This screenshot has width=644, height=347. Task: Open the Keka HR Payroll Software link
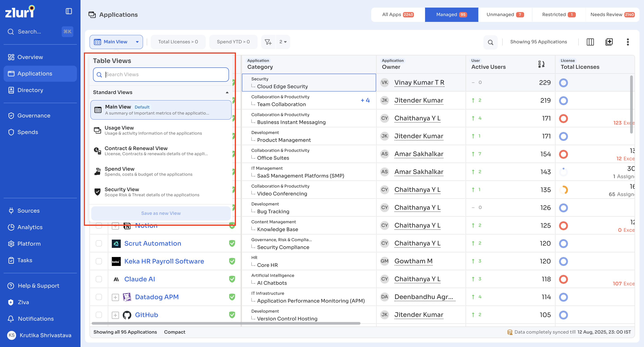tap(164, 261)
